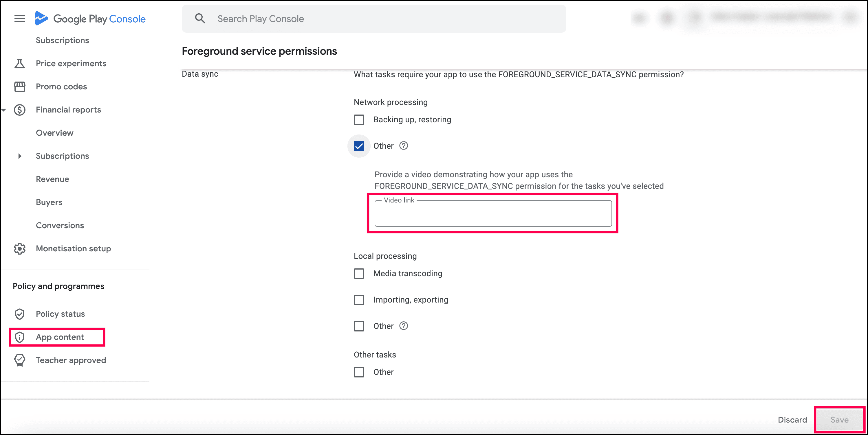Open help for Network processing Other
868x435 pixels.
point(403,146)
